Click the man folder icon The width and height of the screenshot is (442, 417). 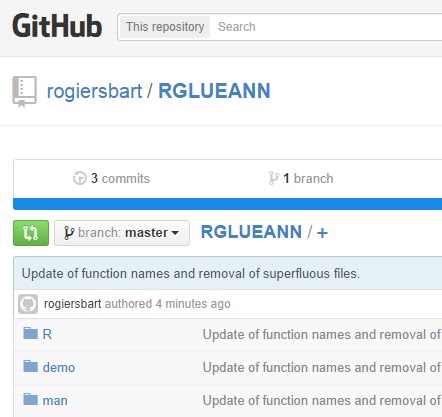(x=31, y=399)
